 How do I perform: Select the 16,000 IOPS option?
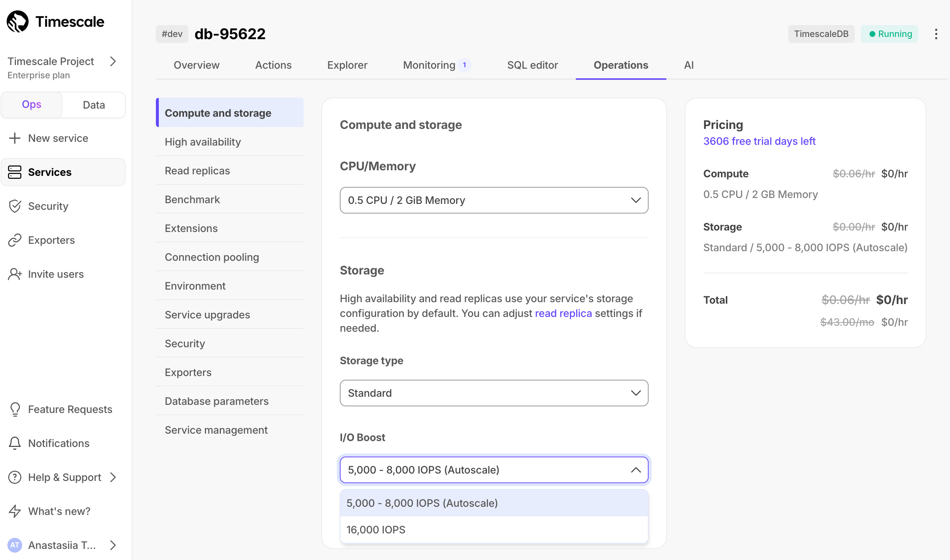(x=494, y=530)
